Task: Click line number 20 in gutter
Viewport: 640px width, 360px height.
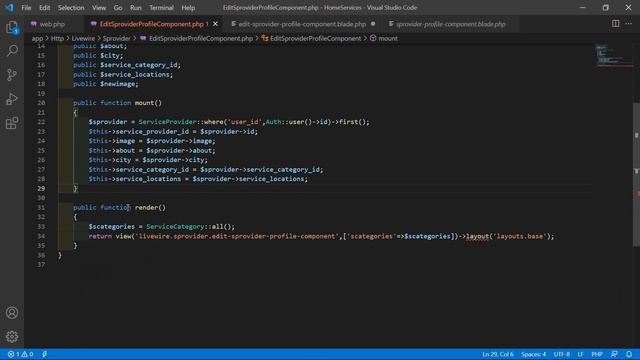Action: 41,103
